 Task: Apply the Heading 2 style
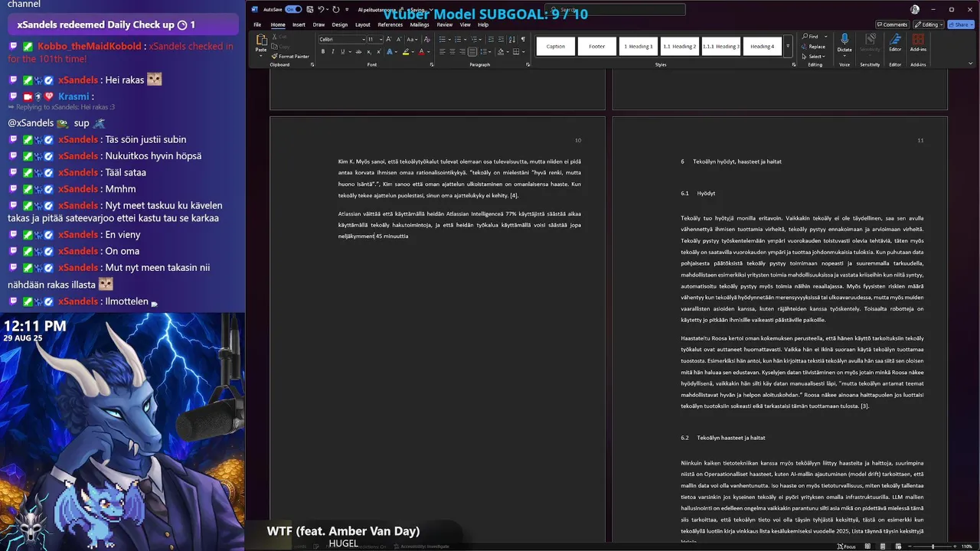(680, 46)
